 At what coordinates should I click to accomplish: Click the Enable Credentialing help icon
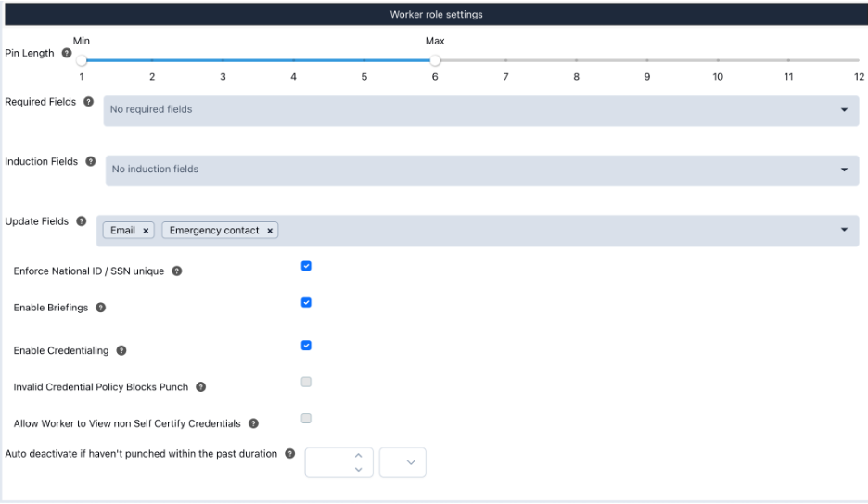tap(121, 351)
